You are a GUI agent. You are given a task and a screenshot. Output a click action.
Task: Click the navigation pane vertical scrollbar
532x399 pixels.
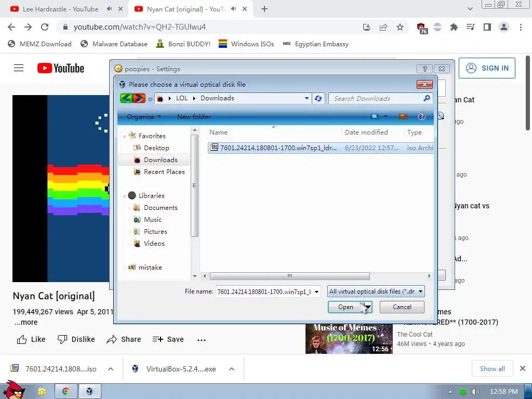pyautogui.click(x=194, y=185)
